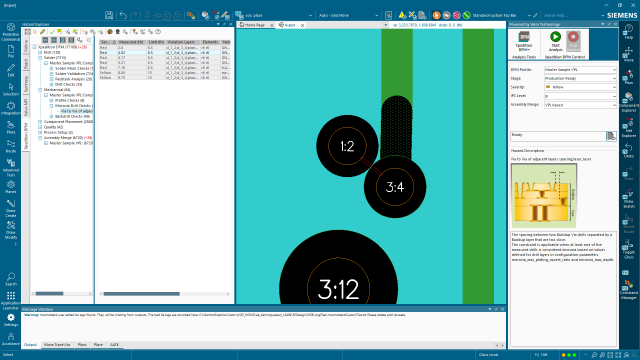Open Draw Create sidebar item

[11, 208]
